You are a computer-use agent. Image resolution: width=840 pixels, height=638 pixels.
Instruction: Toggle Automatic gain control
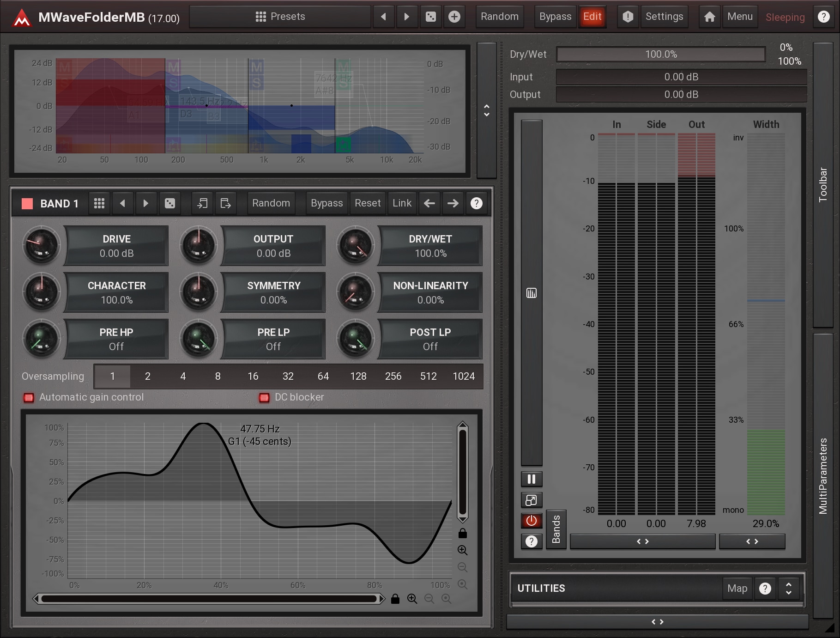pyautogui.click(x=29, y=397)
